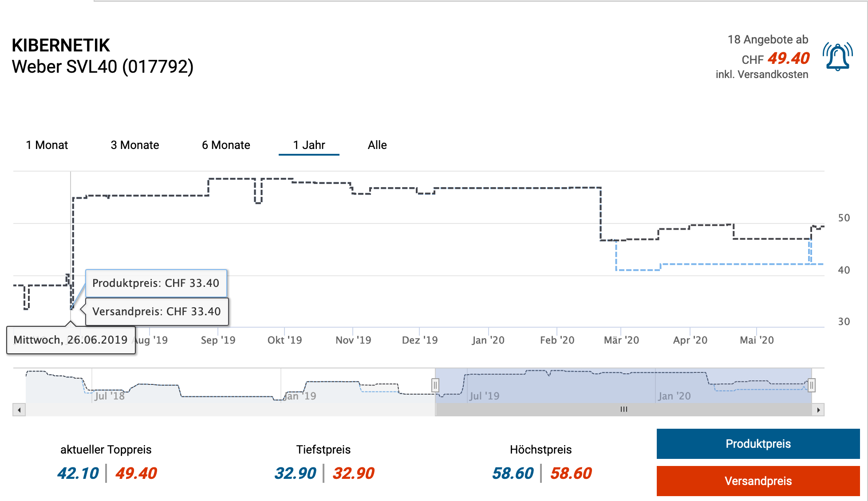This screenshot has height=501, width=868.
Task: Click the Weber SVL40 product title
Action: 103,67
